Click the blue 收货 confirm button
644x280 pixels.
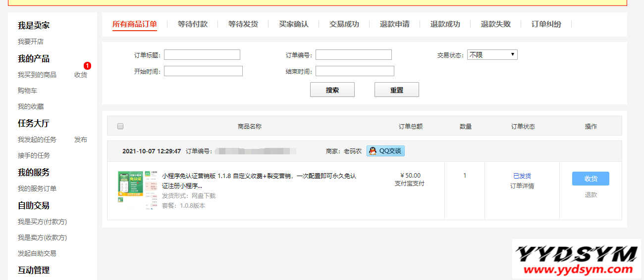pos(590,179)
